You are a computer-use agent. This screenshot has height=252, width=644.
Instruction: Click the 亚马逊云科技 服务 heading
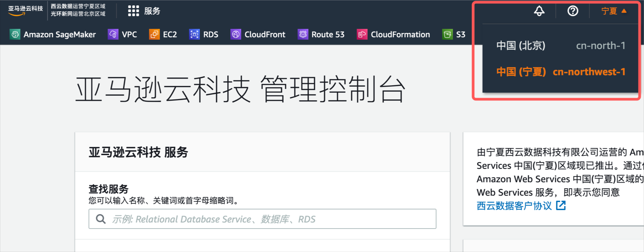pyautogui.click(x=138, y=152)
